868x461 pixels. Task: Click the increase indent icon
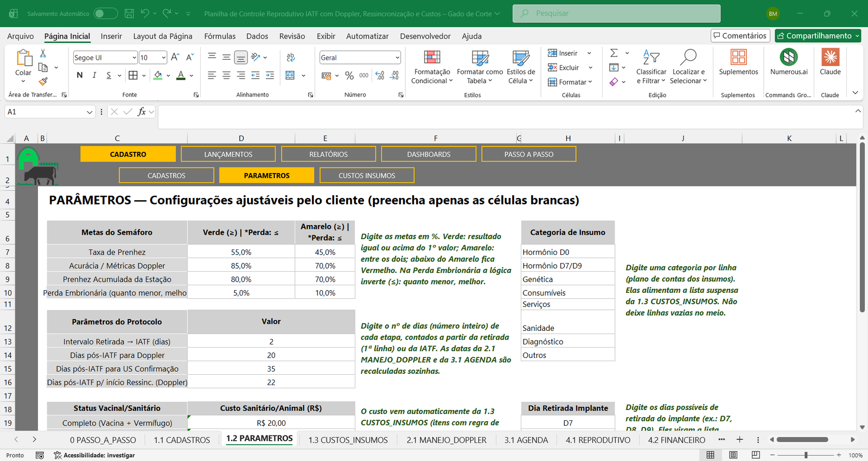coord(270,75)
